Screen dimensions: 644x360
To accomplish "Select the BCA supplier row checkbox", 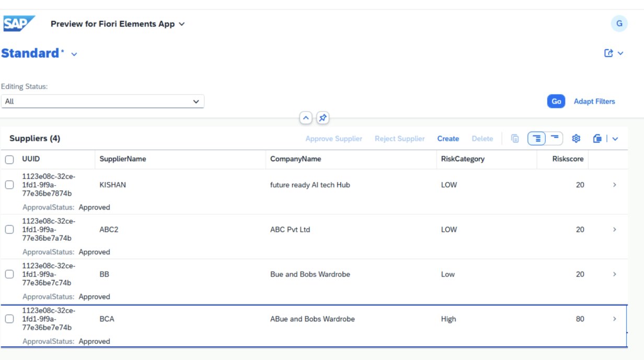I will tap(9, 319).
